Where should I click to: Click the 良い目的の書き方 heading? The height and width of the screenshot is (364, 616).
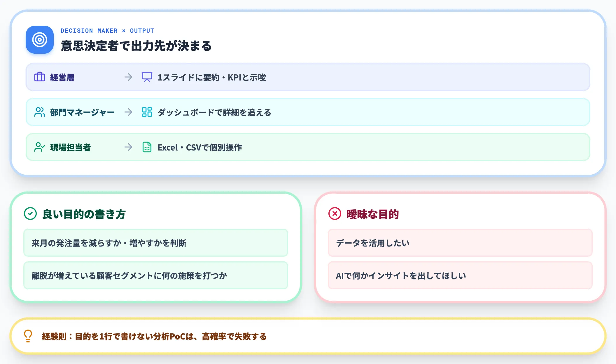click(x=84, y=214)
